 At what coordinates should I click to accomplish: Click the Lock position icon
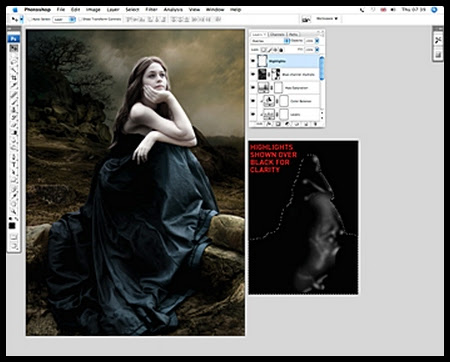pyautogui.click(x=275, y=50)
